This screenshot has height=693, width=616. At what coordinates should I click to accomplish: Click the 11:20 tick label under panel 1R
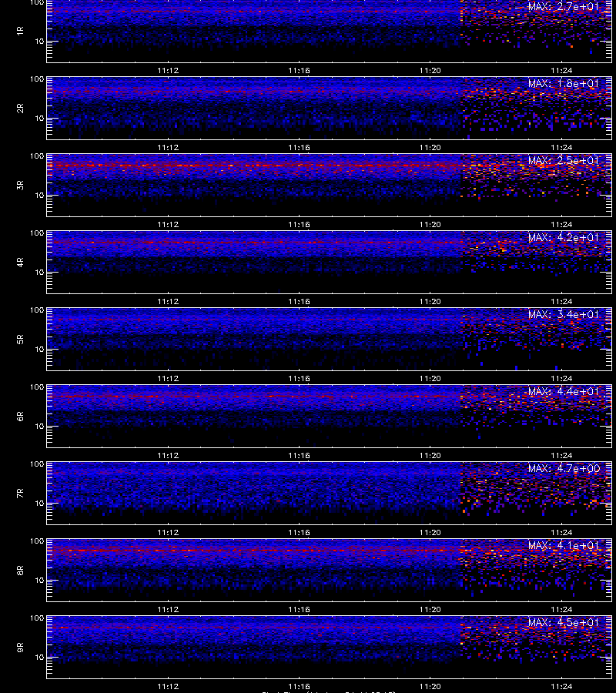430,71
